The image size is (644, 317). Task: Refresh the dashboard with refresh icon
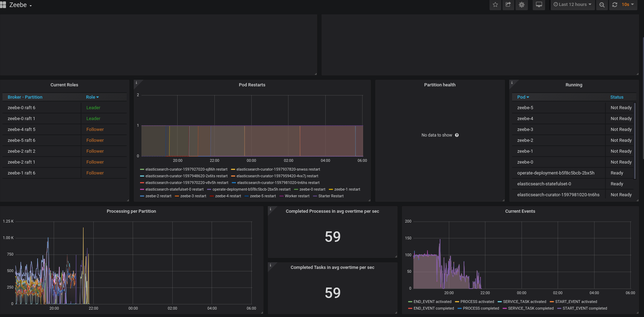tap(615, 5)
